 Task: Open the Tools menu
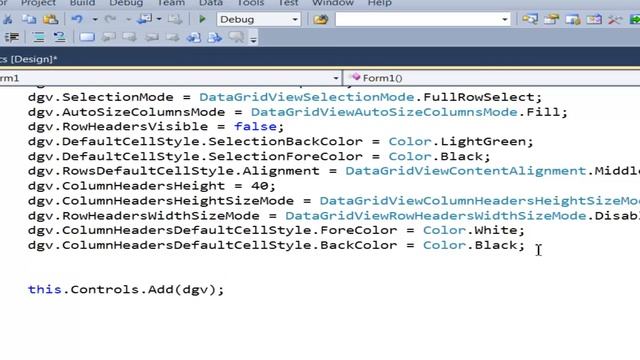(x=251, y=3)
